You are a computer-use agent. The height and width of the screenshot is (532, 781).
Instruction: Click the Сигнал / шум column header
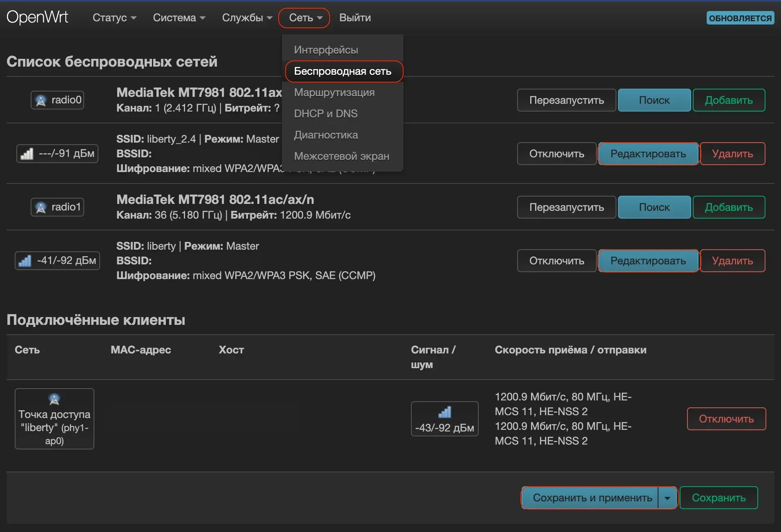[x=433, y=357]
